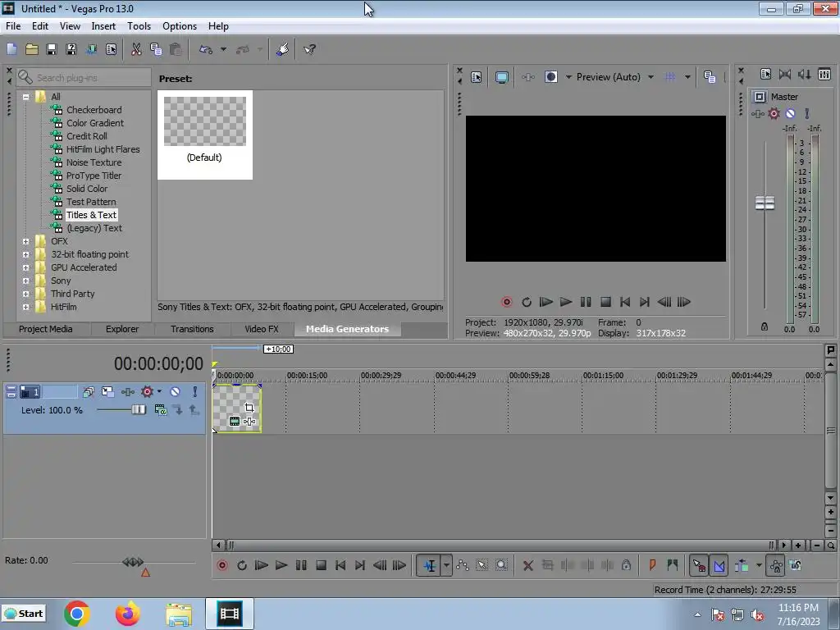Collapse the All plug-ins folder
This screenshot has height=630, width=840.
pos(25,97)
